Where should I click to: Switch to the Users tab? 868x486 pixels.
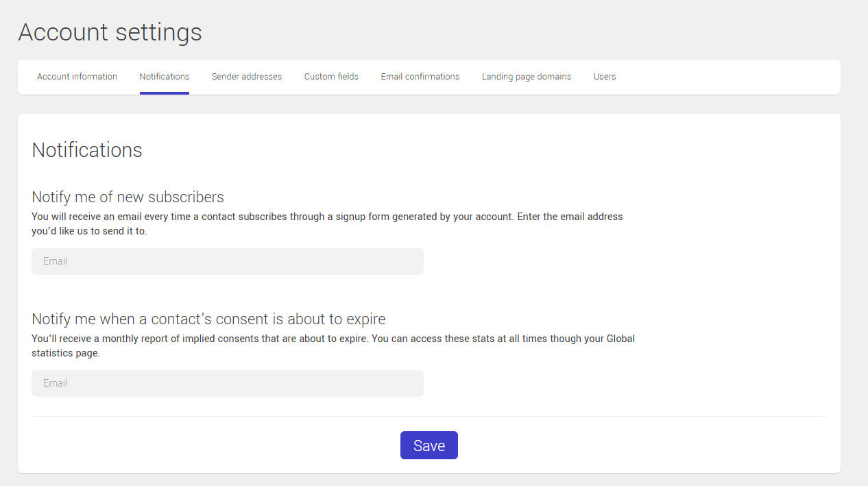pos(605,77)
